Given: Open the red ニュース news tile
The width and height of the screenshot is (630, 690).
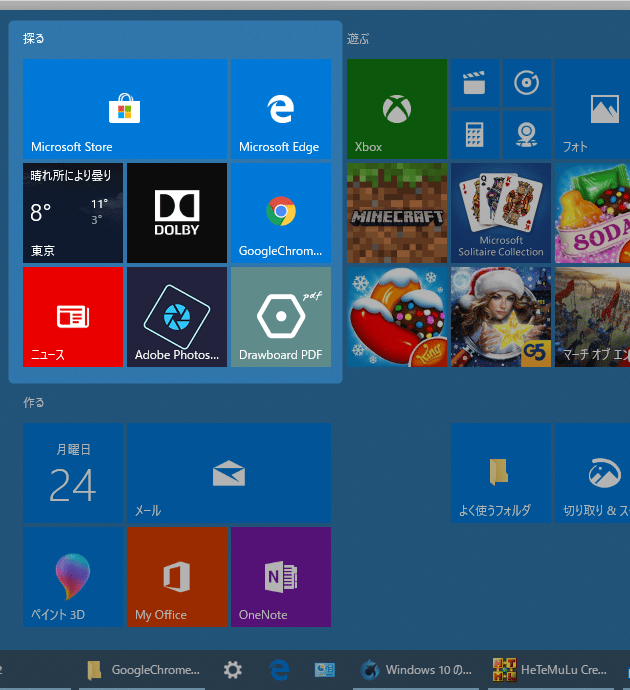Looking at the screenshot, I should click(x=73, y=317).
